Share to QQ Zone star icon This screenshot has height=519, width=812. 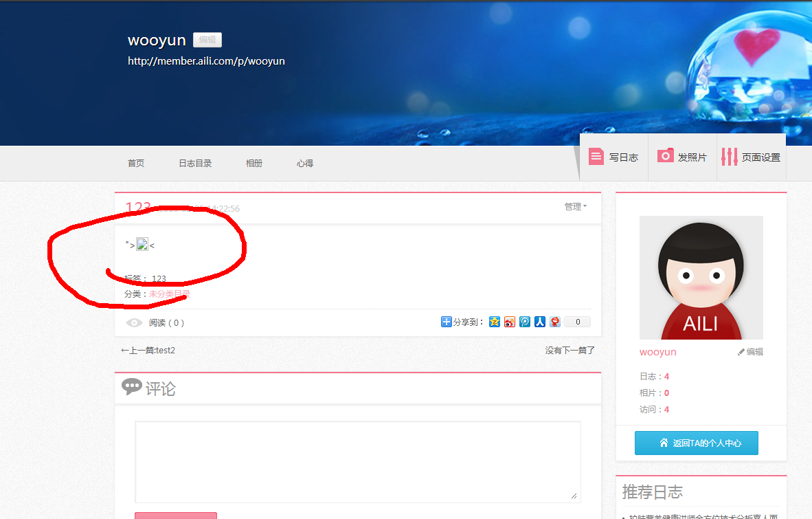(495, 322)
